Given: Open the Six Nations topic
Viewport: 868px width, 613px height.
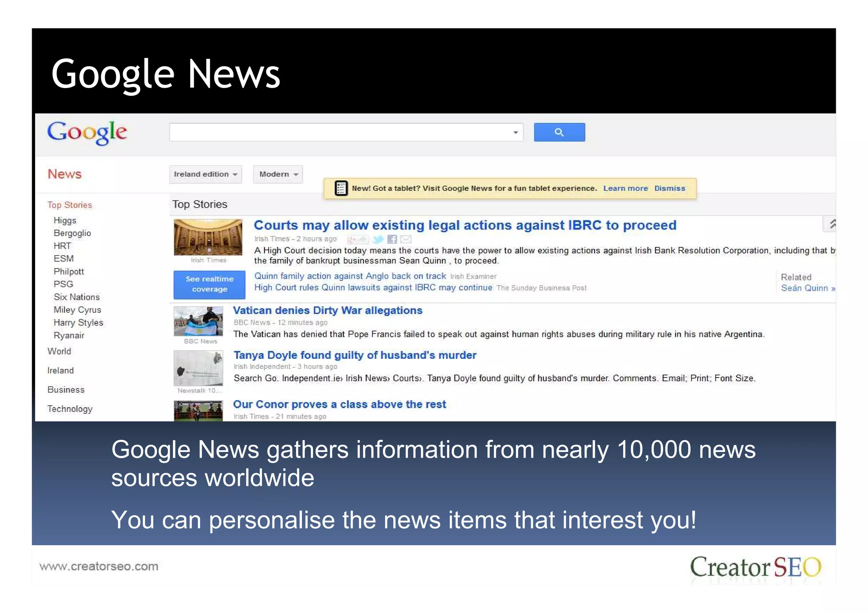Looking at the screenshot, I should [77, 297].
